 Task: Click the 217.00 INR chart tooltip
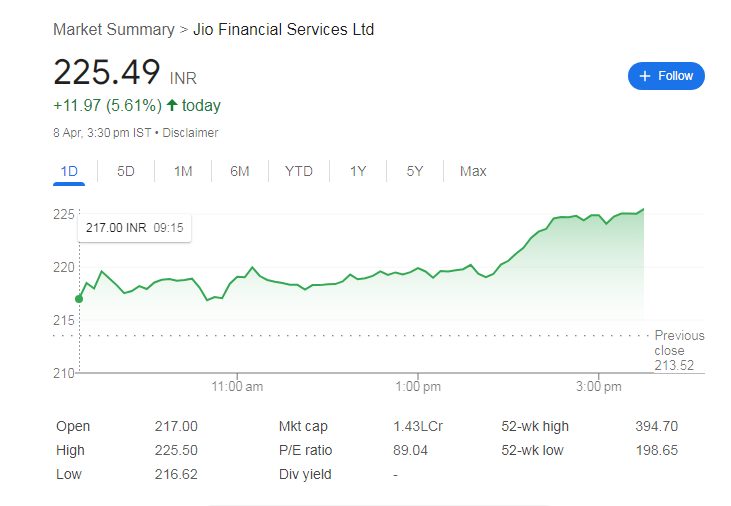(x=134, y=227)
